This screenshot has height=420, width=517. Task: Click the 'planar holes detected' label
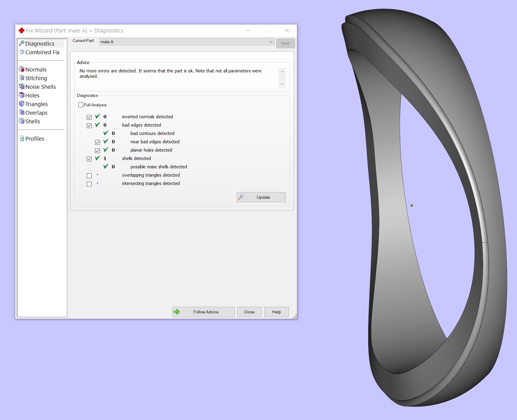click(x=151, y=150)
